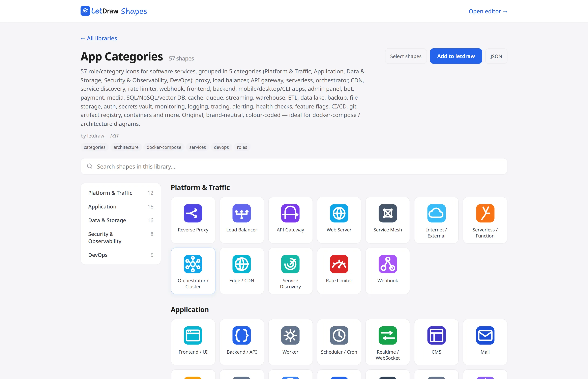Choose the Rate Limiter gauge icon

339,264
